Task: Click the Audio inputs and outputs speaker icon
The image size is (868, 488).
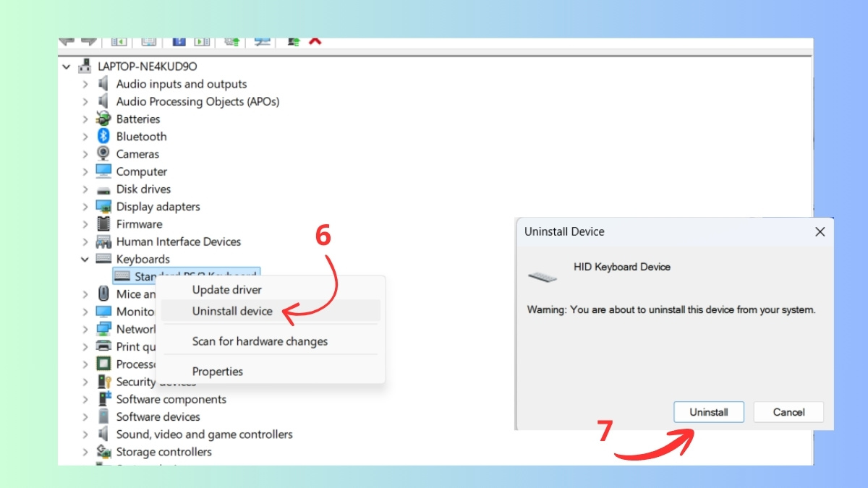Action: (x=103, y=84)
